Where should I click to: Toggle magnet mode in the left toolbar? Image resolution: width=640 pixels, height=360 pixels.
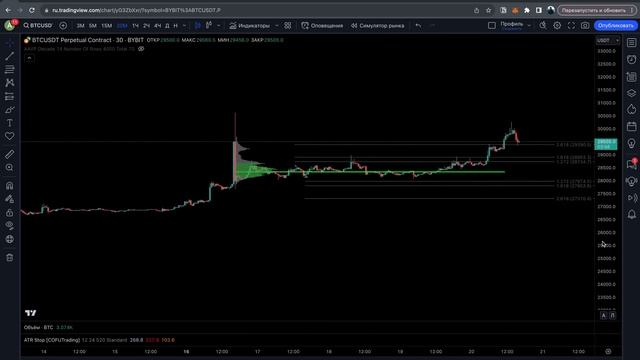[9, 186]
